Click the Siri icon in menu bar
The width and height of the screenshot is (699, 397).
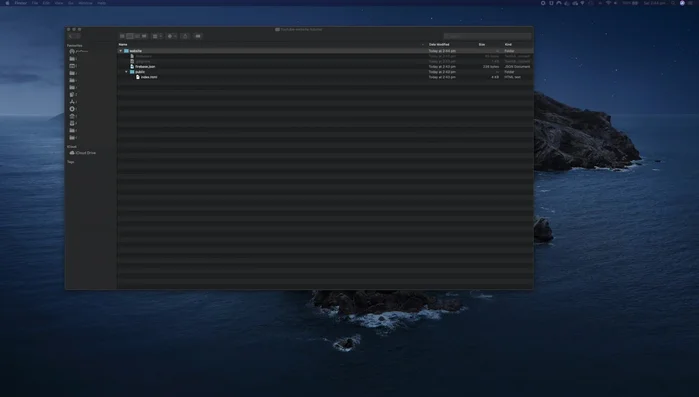[x=682, y=3]
